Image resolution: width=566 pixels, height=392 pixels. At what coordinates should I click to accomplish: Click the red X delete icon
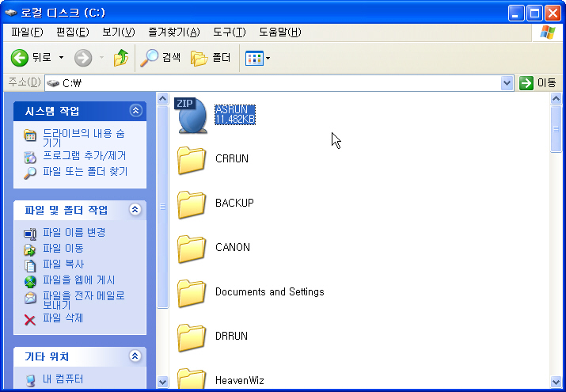pyautogui.click(x=30, y=320)
